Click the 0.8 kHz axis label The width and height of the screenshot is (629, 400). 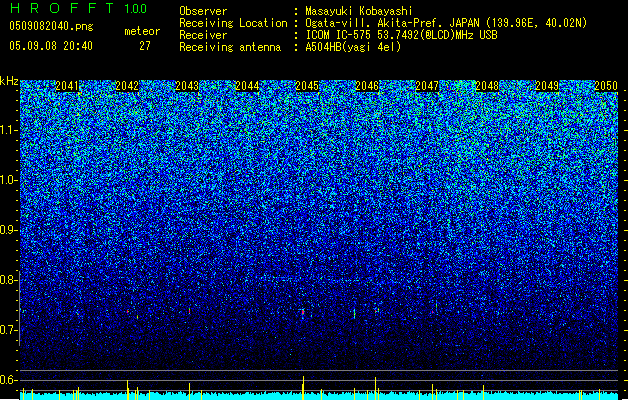(8, 280)
